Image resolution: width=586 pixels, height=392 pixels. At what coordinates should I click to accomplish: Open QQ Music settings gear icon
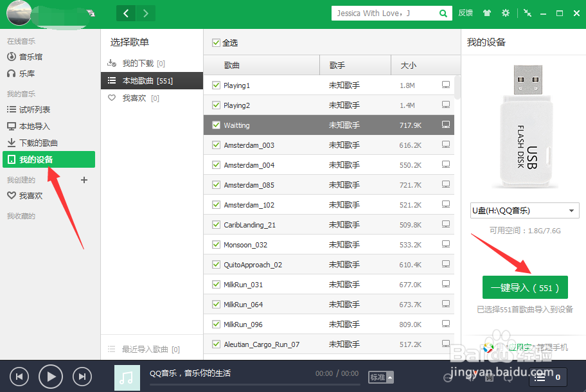click(506, 13)
